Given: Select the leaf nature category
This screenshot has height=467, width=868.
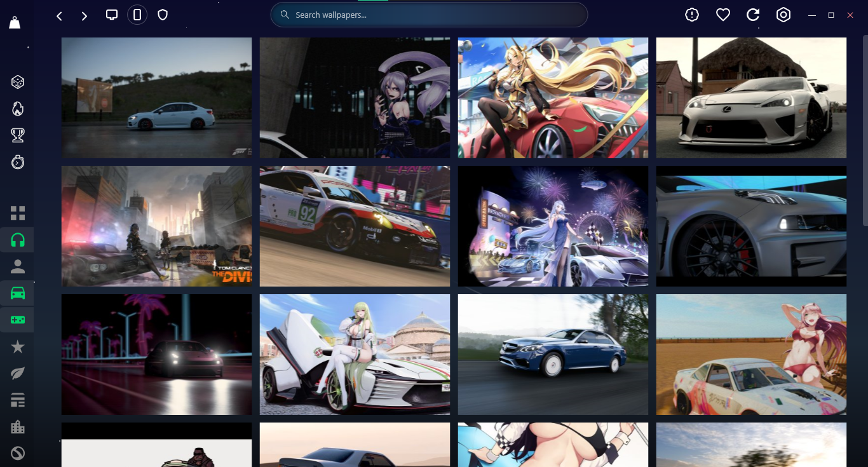Looking at the screenshot, I should [x=18, y=373].
